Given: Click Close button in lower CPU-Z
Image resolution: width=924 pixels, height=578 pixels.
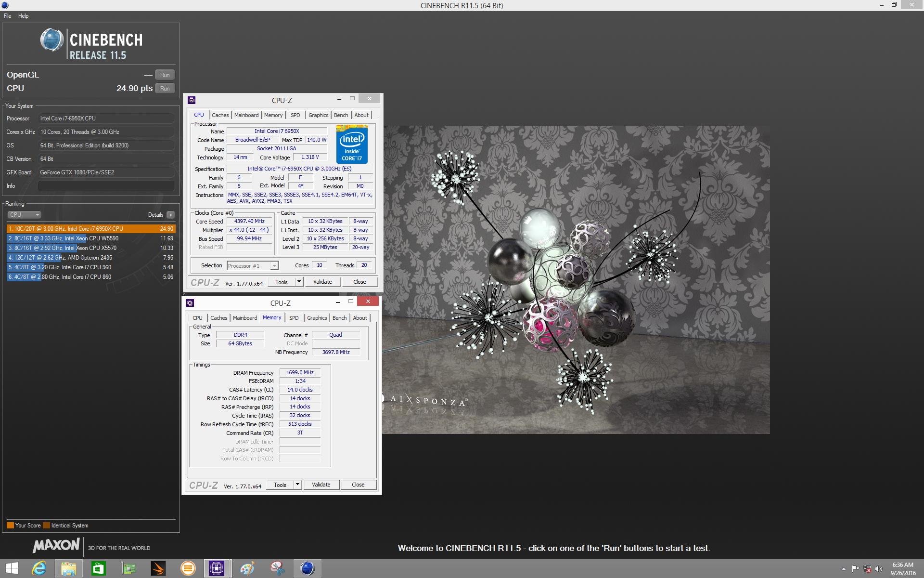Looking at the screenshot, I should (x=358, y=485).
